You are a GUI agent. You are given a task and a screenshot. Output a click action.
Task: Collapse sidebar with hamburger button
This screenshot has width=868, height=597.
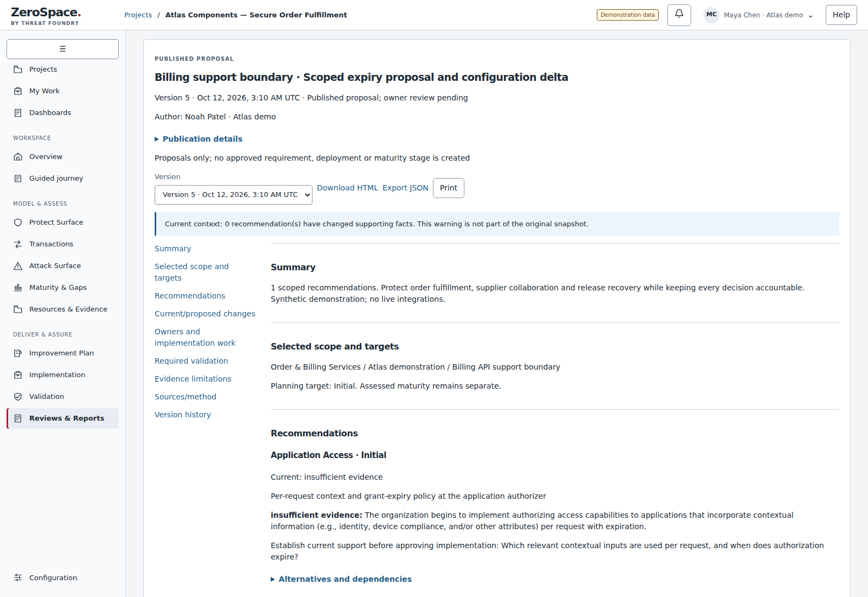62,49
